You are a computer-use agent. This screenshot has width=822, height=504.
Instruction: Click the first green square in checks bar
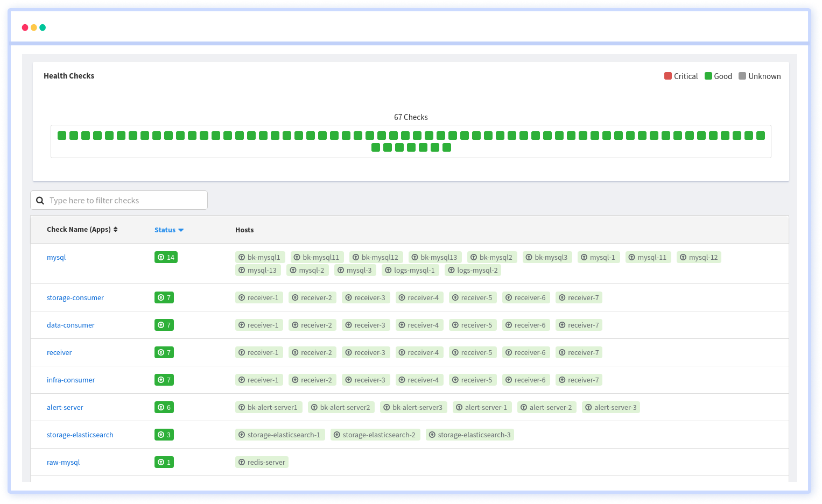tap(62, 136)
